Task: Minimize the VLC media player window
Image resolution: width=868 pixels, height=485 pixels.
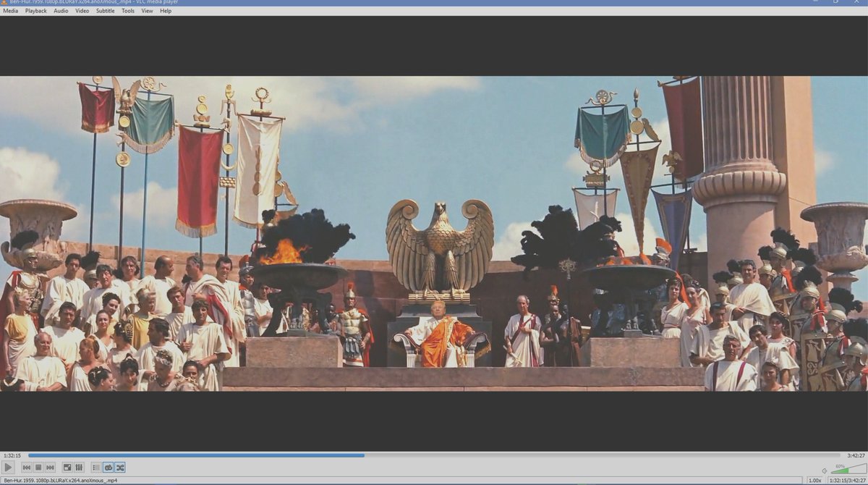Action: coord(815,2)
